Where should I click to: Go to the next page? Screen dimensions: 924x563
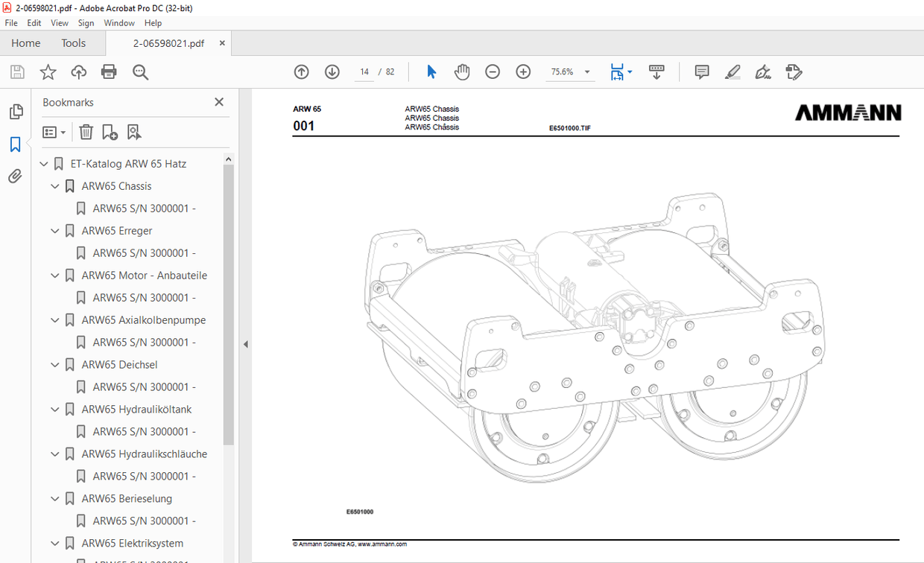tap(332, 71)
